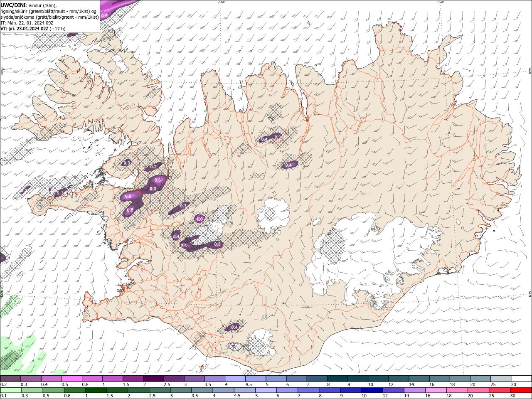This screenshot has width=532, height=399.
Task: Click the dull mauve 0.2–0.3 swatch starting upper legend
Action: click(10, 379)
